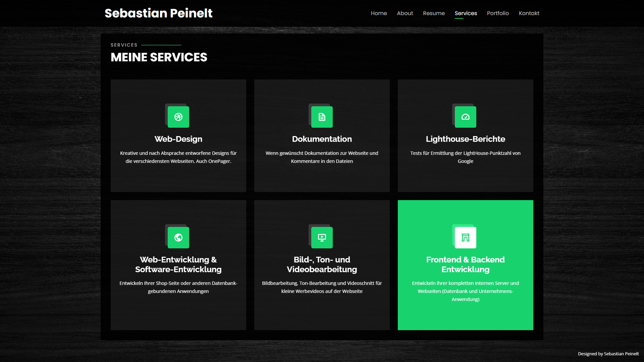
Task: Click the Frontend & Backend Entwicklung heading
Action: coord(466,264)
